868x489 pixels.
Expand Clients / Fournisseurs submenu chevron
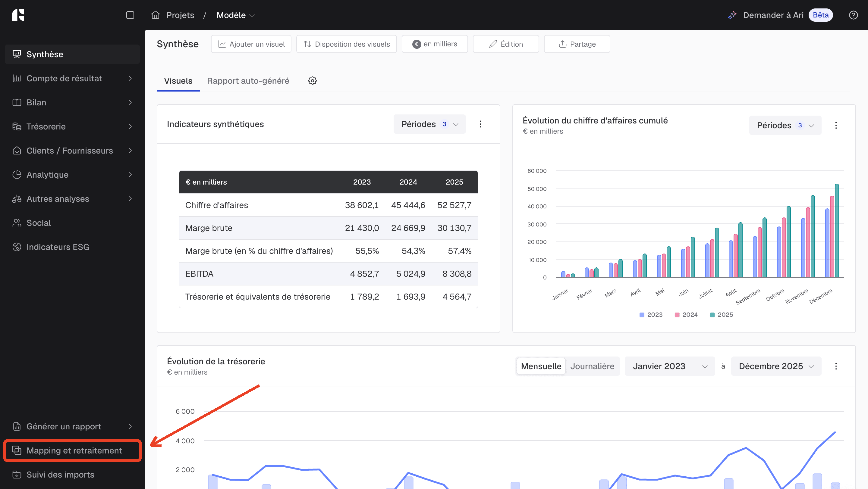pyautogui.click(x=130, y=151)
